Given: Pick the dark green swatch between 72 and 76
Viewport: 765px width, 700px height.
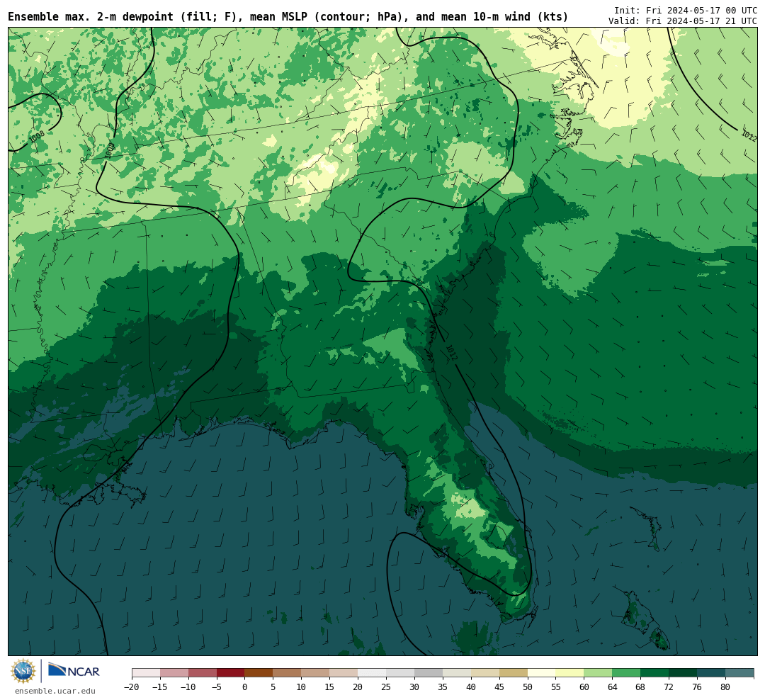Looking at the screenshot, I should coord(683,673).
